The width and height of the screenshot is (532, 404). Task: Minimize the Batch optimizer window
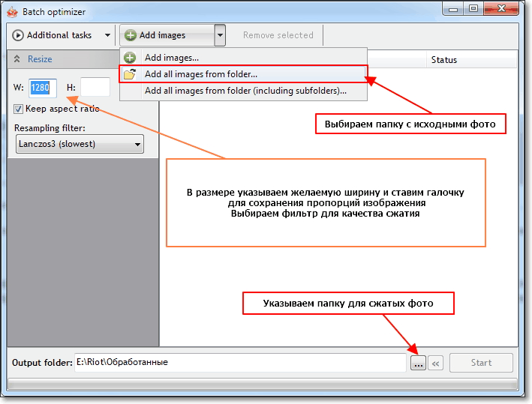pos(453,9)
